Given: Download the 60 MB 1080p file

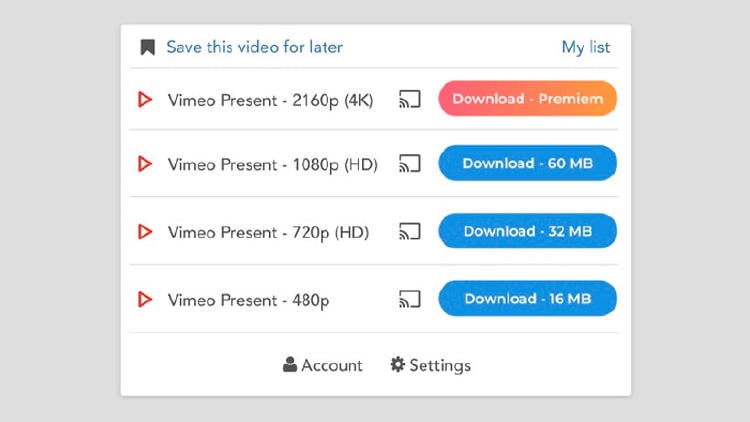Looking at the screenshot, I should click(x=527, y=164).
